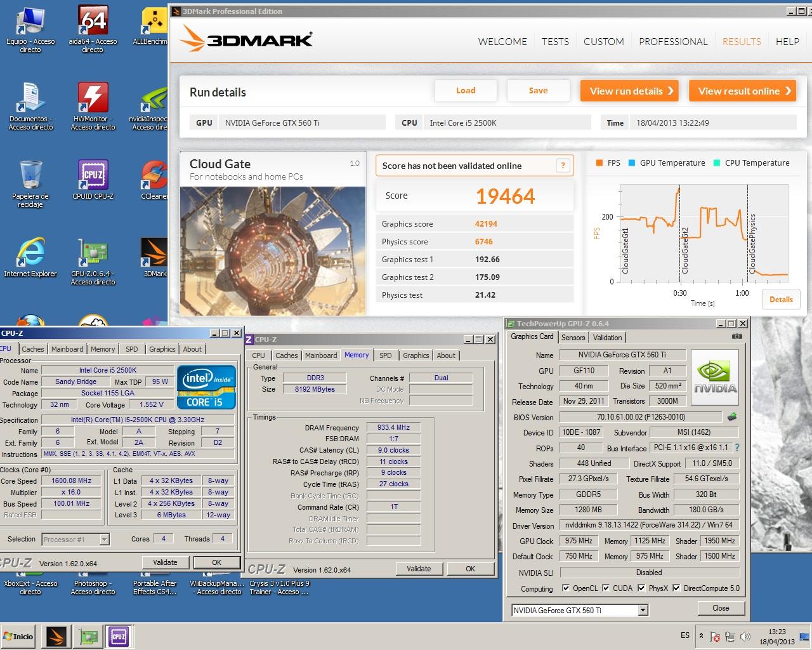
Task: Open HELP section in 3DMark
Action: [x=787, y=41]
